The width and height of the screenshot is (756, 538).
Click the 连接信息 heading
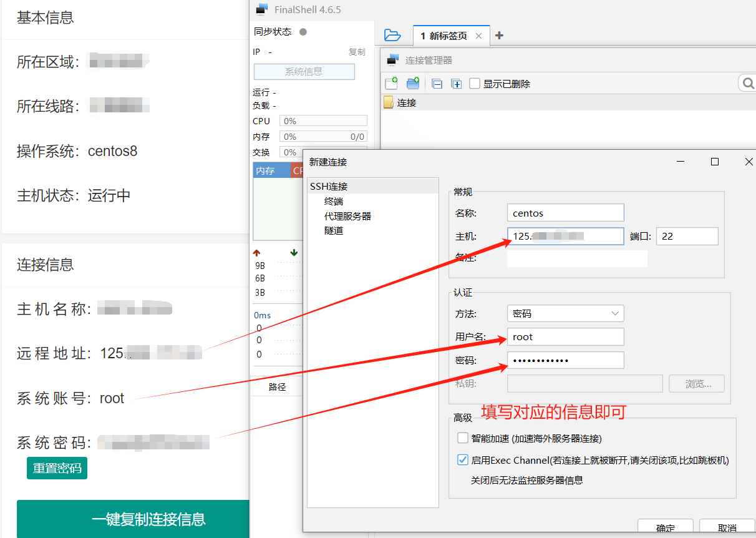coord(45,265)
